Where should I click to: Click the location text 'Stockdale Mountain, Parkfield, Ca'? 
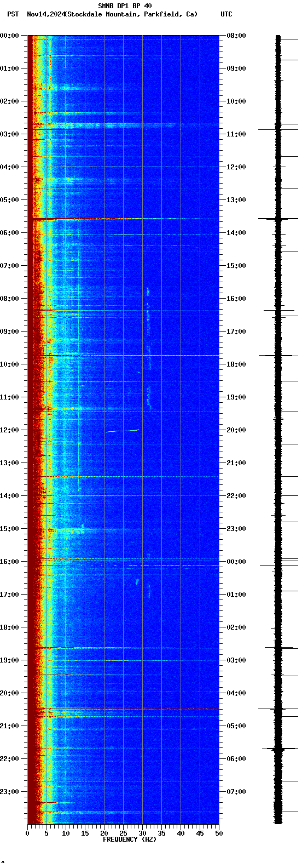131,14
